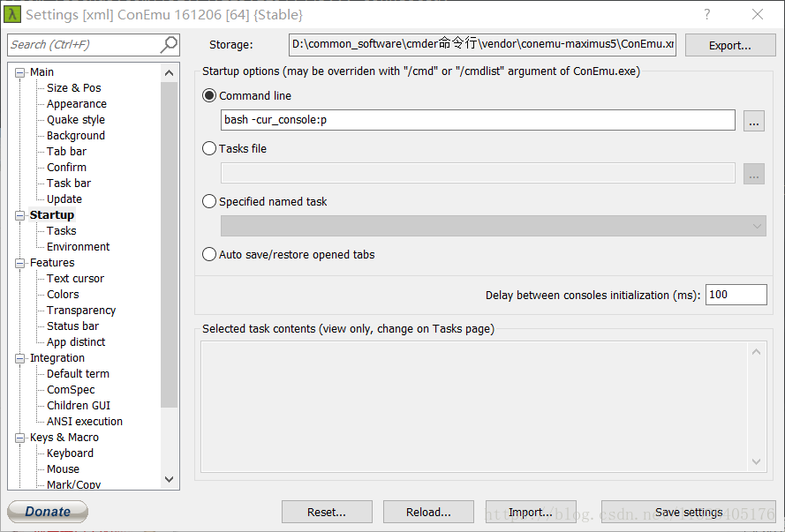Click the Storage path field
The image size is (785, 532).
pos(483,44)
